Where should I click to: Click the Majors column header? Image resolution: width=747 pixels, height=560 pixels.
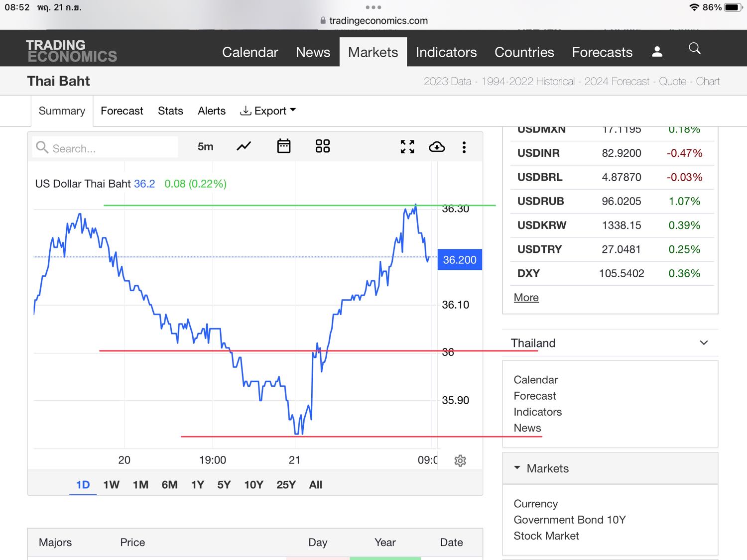pos(55,543)
